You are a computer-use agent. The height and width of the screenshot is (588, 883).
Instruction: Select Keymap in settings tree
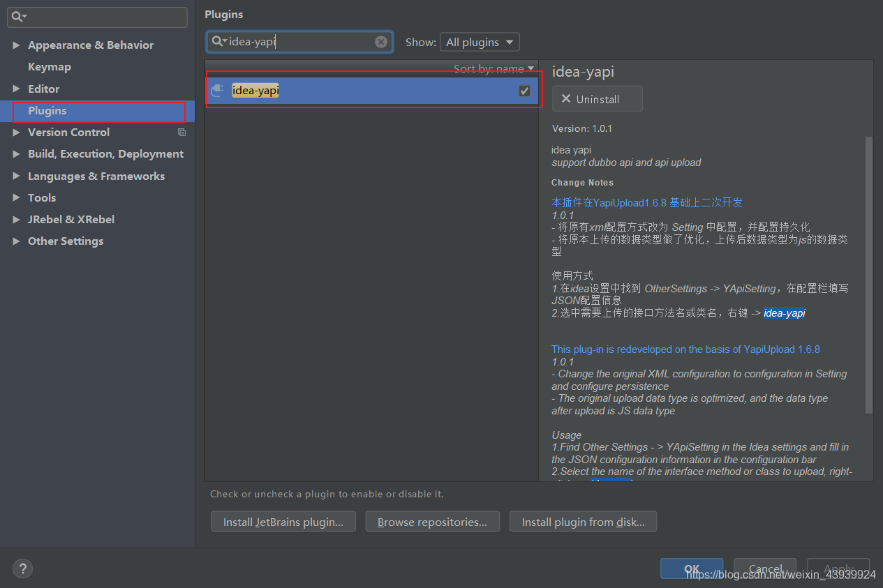(50, 67)
